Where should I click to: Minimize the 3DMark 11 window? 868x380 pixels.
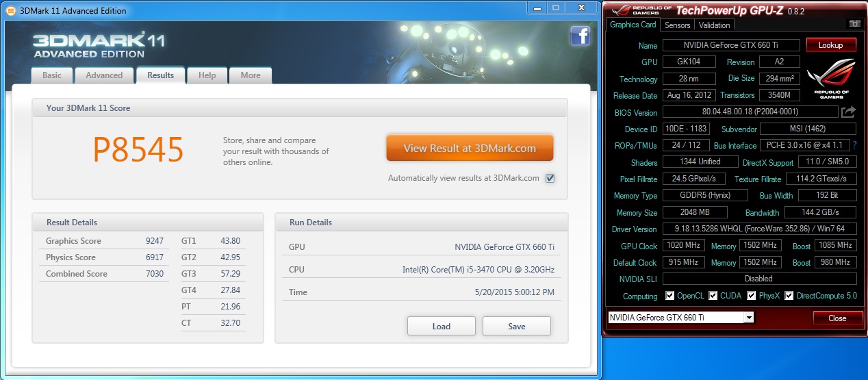click(536, 8)
